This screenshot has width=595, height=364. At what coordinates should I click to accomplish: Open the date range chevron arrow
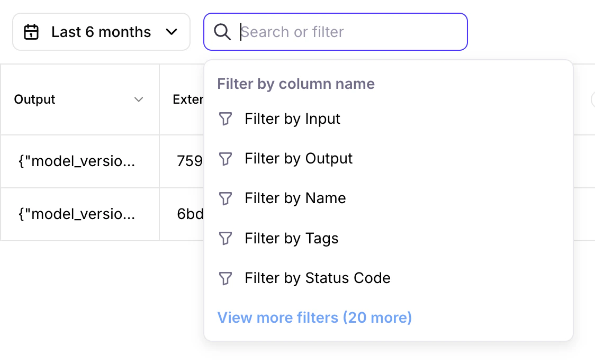pos(172,32)
